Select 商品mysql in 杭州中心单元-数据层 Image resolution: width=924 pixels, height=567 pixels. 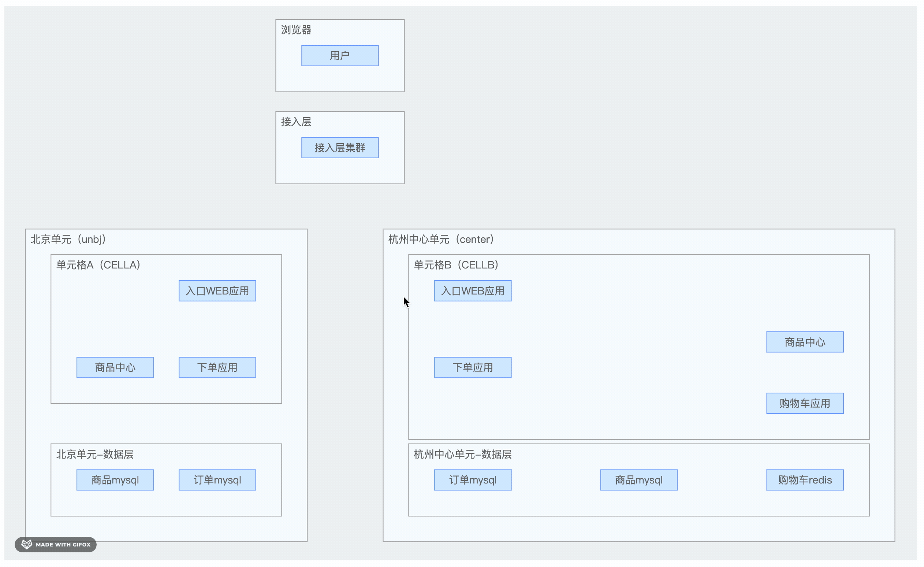(x=638, y=480)
